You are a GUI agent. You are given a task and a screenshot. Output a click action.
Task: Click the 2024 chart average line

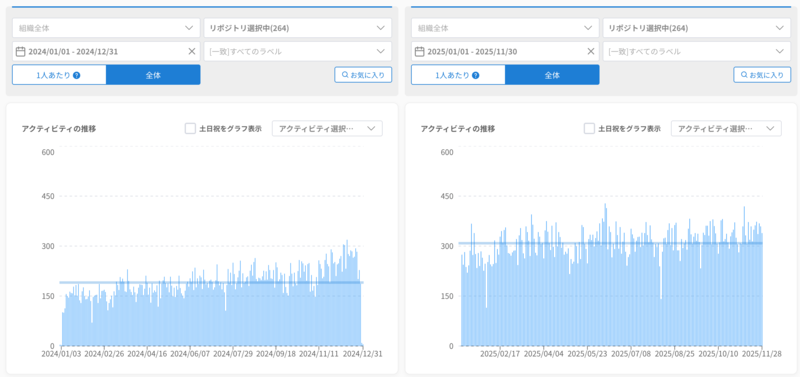(211, 282)
